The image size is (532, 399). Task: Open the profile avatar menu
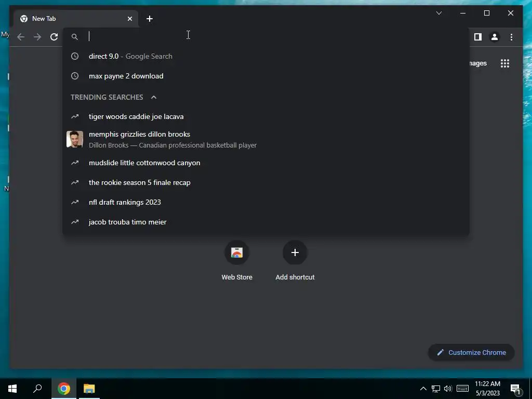coord(495,37)
